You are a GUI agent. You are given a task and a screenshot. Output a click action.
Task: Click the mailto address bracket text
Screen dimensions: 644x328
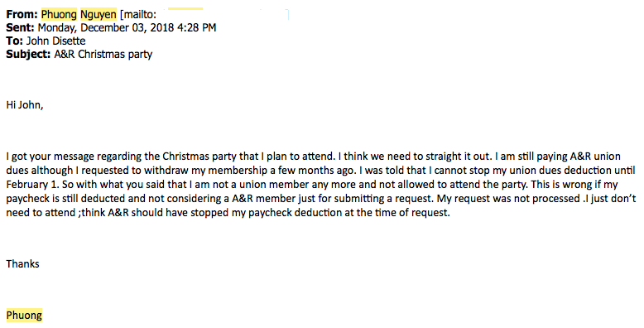[138, 15]
